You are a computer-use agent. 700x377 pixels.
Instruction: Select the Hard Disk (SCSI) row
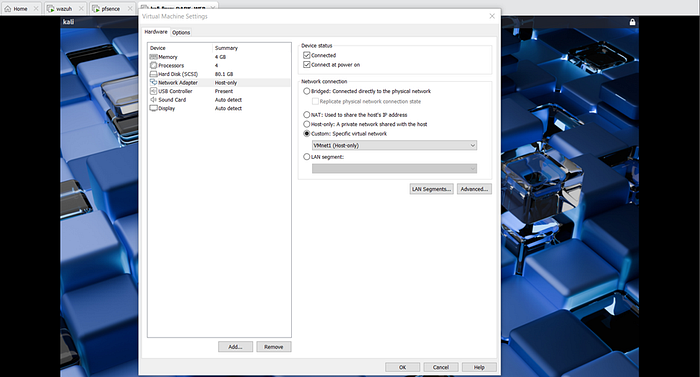coord(219,74)
